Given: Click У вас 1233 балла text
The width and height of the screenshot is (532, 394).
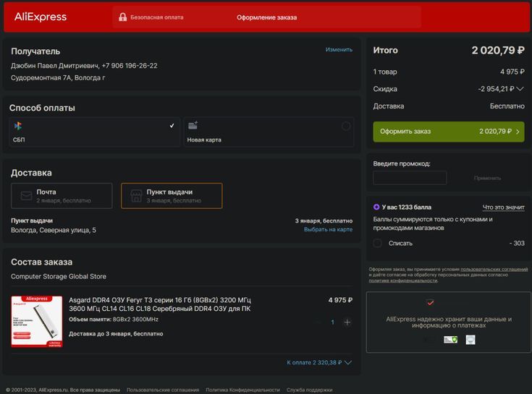Looking at the screenshot, I should tap(407, 207).
